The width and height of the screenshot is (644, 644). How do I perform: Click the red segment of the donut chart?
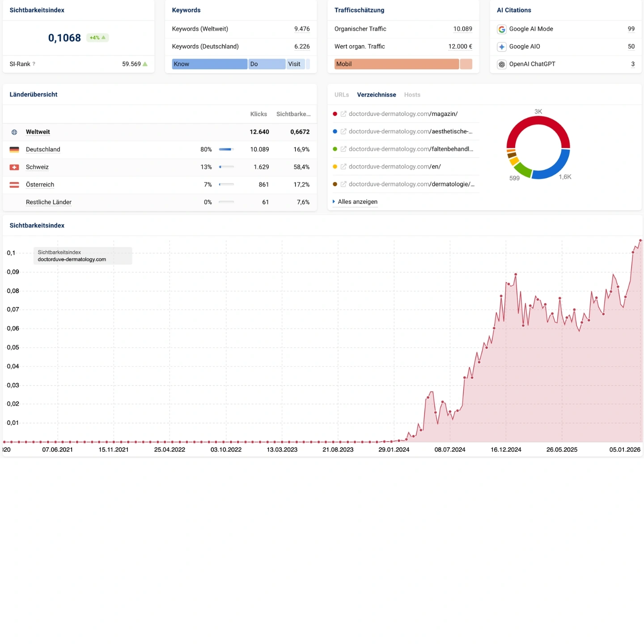(x=538, y=121)
